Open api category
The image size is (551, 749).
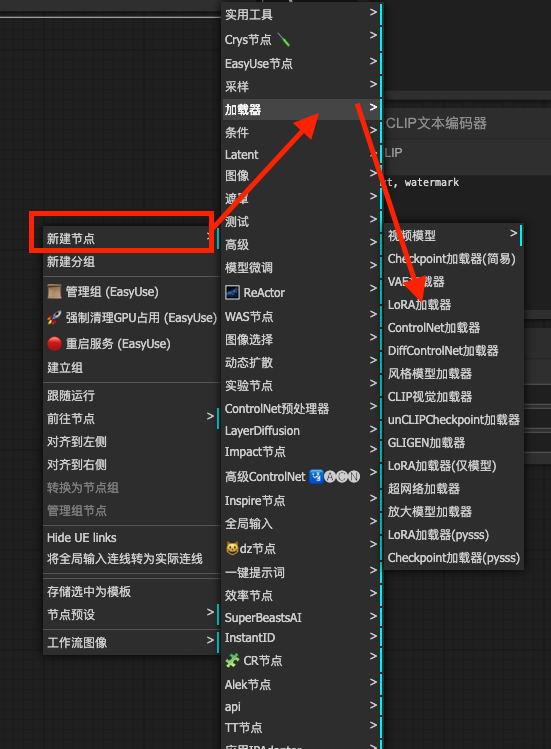[302, 706]
